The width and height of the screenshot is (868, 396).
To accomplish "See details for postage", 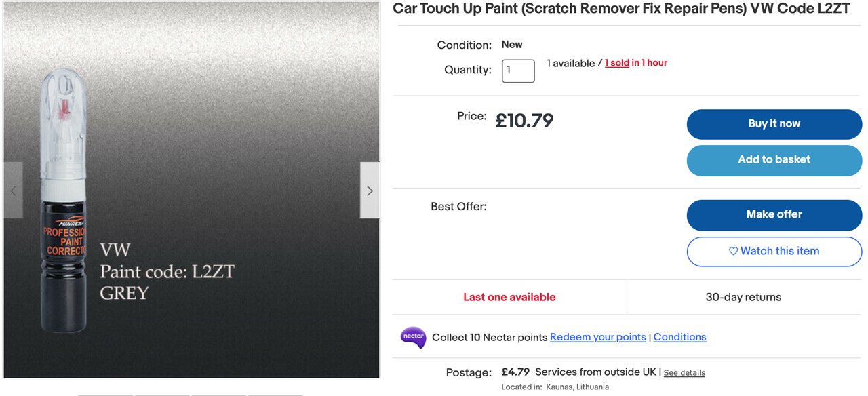I will (684, 373).
